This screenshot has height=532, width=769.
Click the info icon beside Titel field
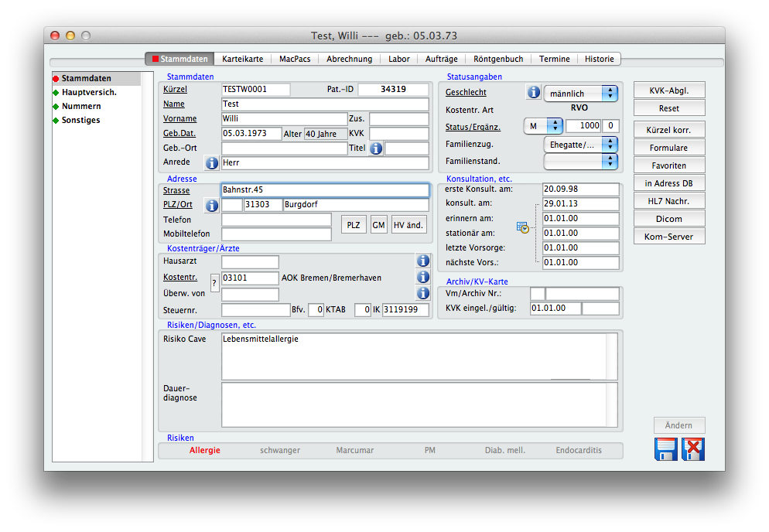point(376,148)
